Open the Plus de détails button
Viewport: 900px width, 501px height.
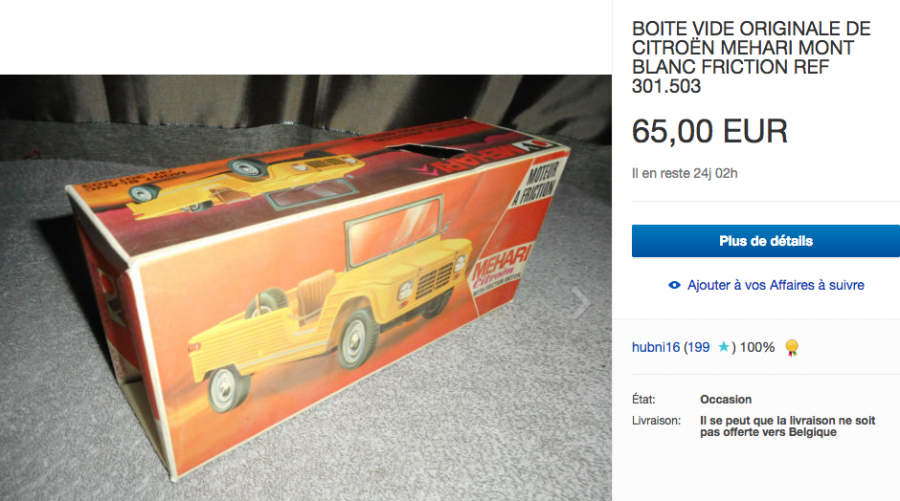tap(766, 241)
